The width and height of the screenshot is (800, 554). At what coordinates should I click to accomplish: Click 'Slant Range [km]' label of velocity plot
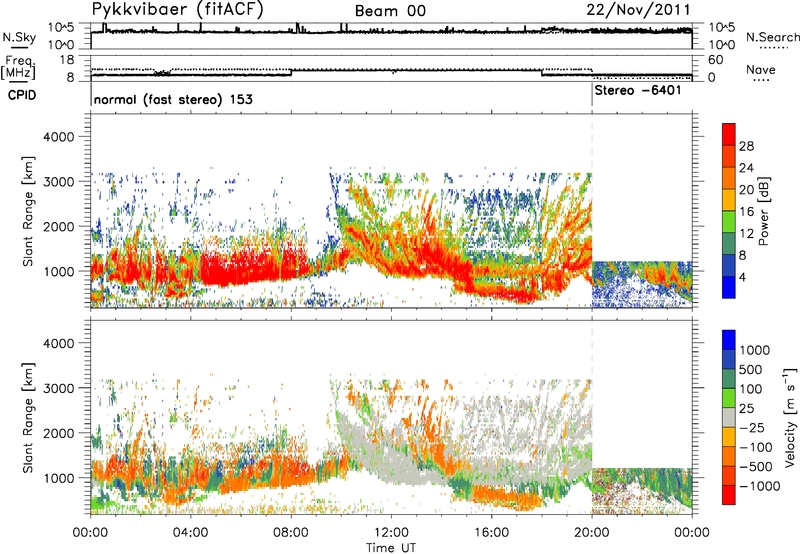click(x=28, y=417)
